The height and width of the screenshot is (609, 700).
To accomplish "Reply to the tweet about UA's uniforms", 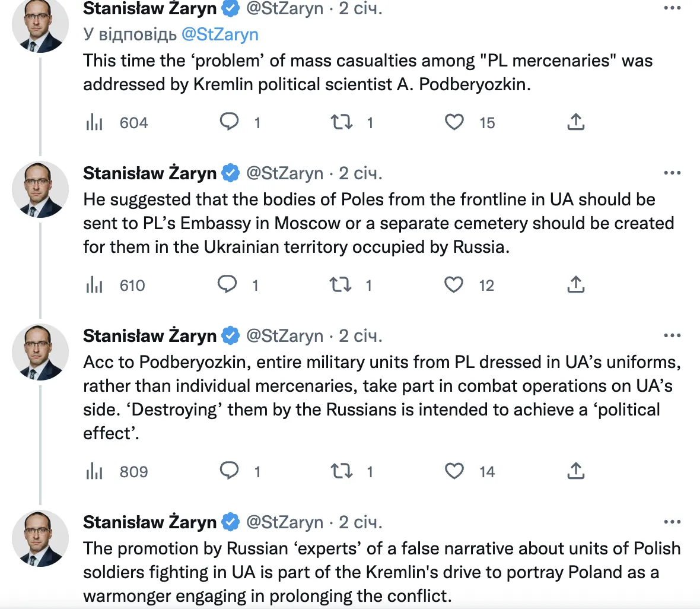I will point(229,472).
